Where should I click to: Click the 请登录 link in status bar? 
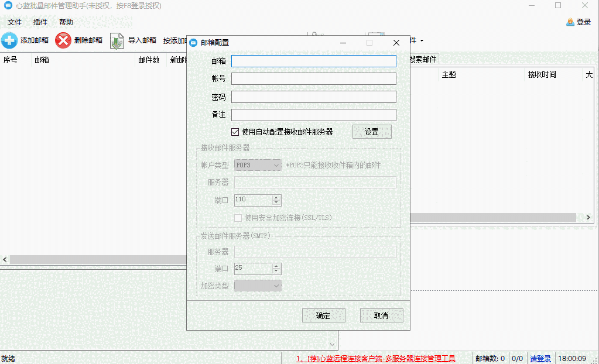click(540, 358)
